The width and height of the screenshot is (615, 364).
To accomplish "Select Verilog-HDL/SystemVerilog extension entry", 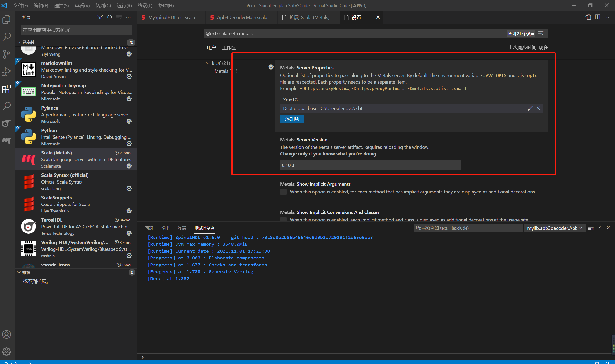I will pos(76,249).
